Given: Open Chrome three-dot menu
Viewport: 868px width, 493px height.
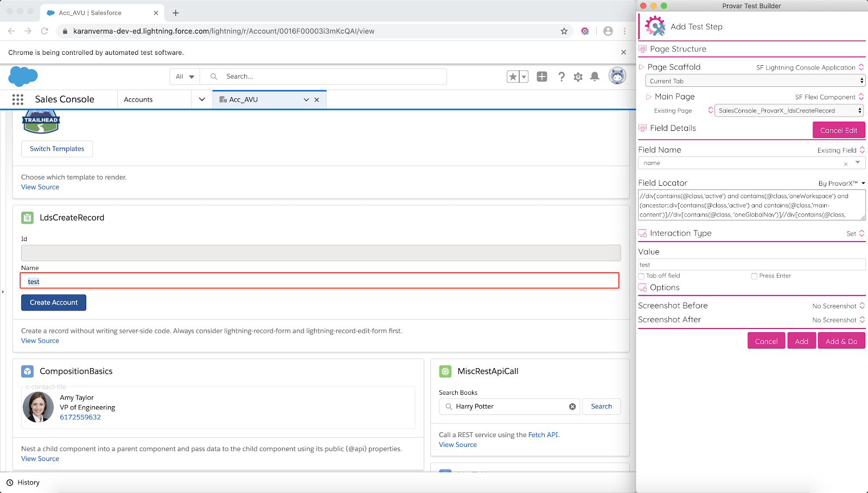Looking at the screenshot, I should [625, 31].
